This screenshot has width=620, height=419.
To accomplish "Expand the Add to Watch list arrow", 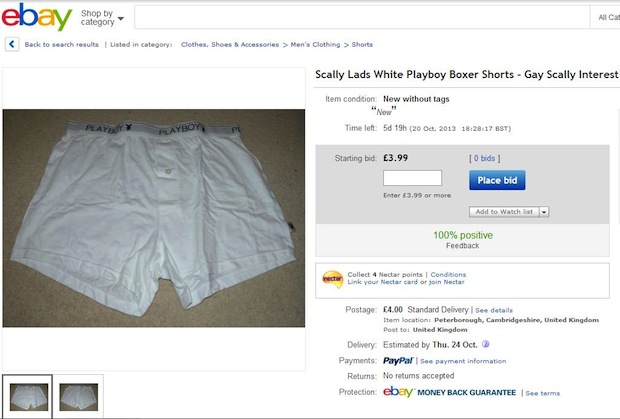I will [x=546, y=212].
